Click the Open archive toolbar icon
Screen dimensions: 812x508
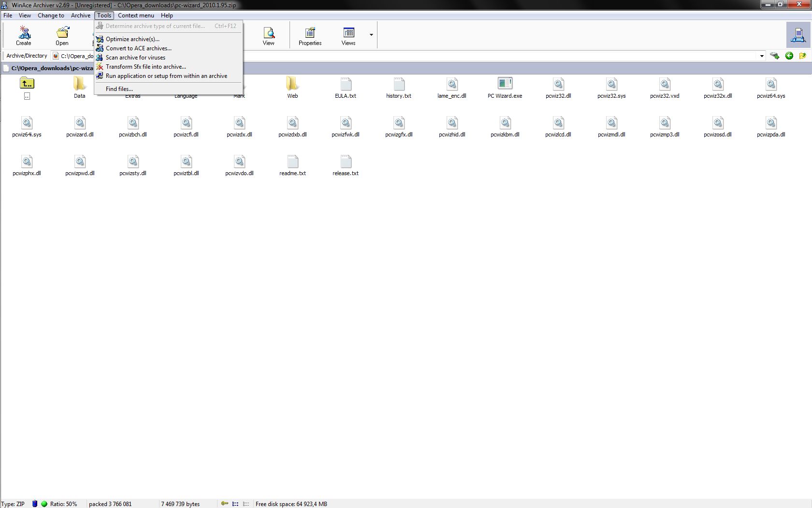[62, 35]
